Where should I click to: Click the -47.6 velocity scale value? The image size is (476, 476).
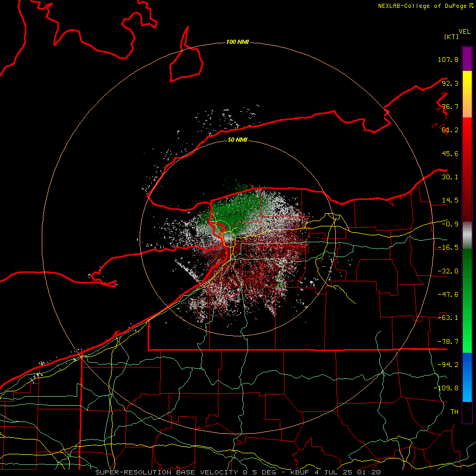pyautogui.click(x=448, y=295)
